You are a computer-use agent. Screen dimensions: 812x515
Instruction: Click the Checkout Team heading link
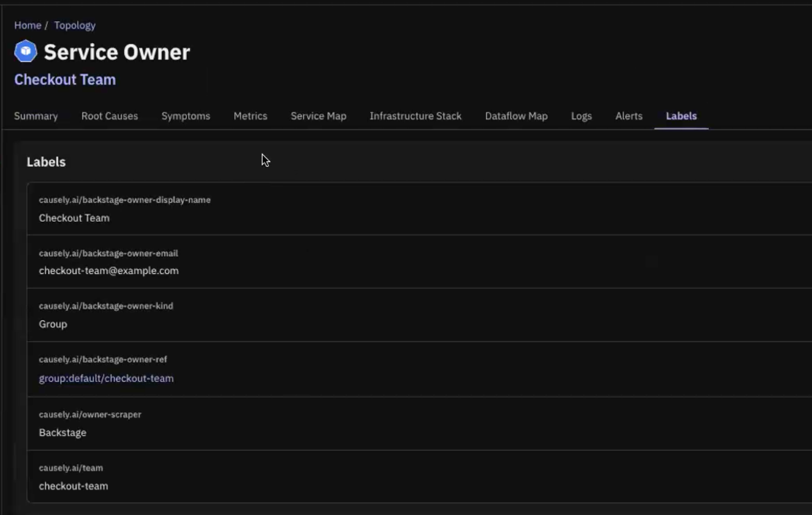(65, 80)
